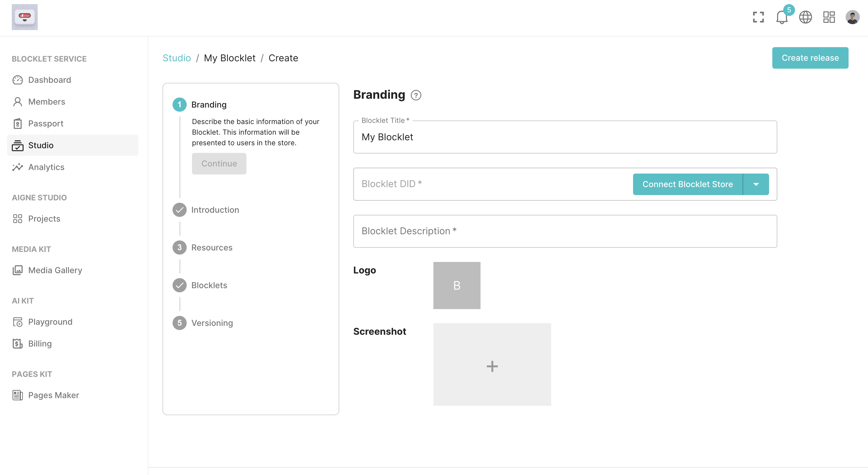Go to the Versioning step
The width and height of the screenshot is (868, 475).
212,323
